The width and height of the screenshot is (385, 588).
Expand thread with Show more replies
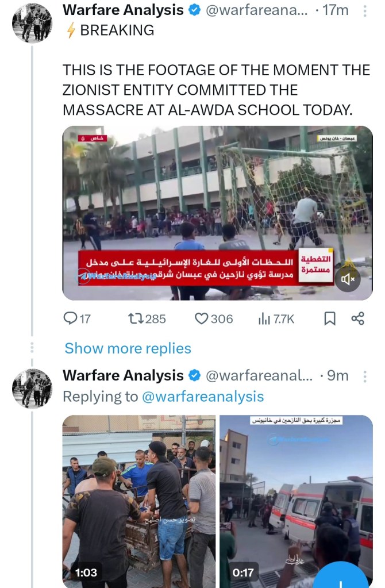coord(128,348)
